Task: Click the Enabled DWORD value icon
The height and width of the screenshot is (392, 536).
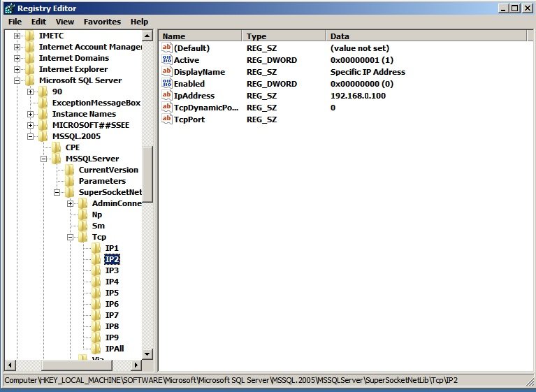Action: pyautogui.click(x=166, y=84)
